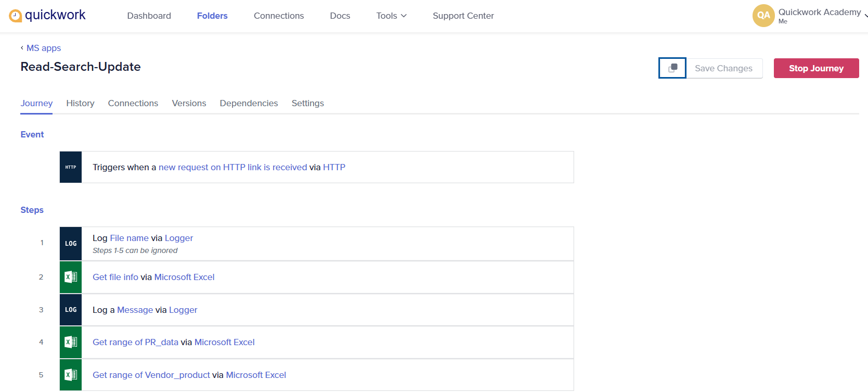Image resolution: width=868 pixels, height=392 pixels.
Task: Open the Quickwork Academy account menu
Action: [x=823, y=16]
